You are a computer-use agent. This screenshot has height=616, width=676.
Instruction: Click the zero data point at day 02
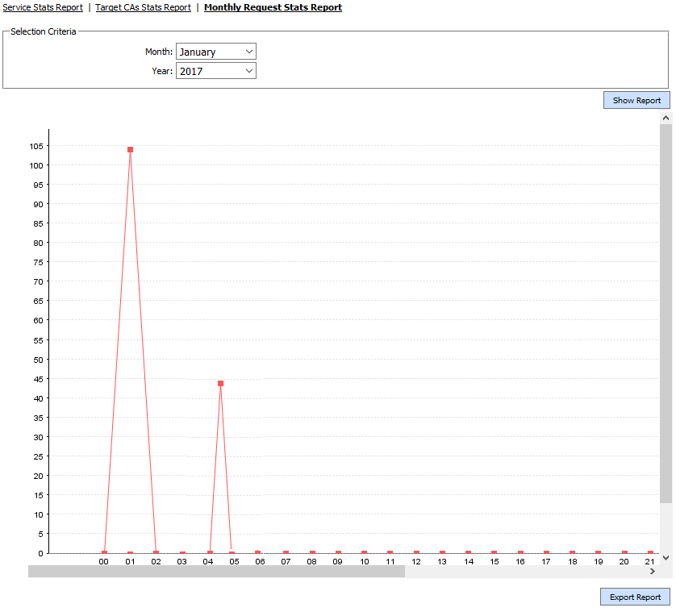click(156, 553)
